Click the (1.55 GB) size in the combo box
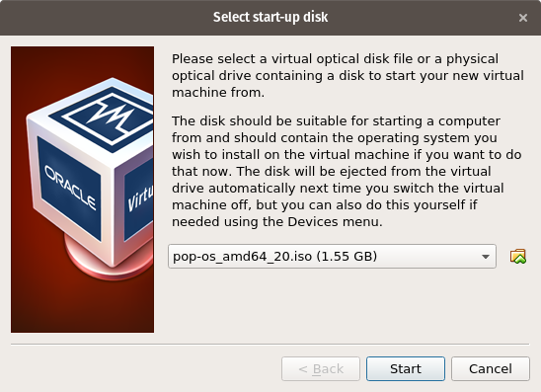541x392 pixels. click(347, 257)
